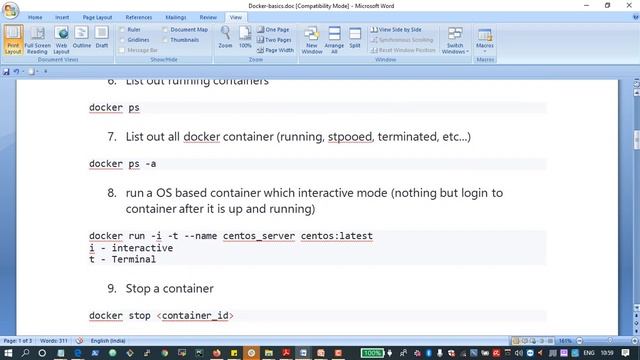Click the 't - Terminal' line

click(x=122, y=259)
